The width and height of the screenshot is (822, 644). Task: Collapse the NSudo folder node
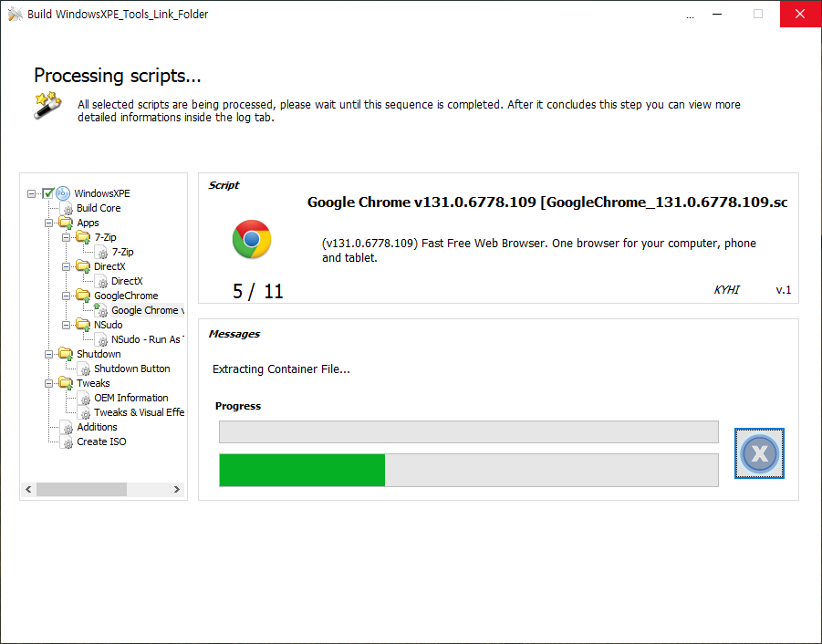[66, 326]
